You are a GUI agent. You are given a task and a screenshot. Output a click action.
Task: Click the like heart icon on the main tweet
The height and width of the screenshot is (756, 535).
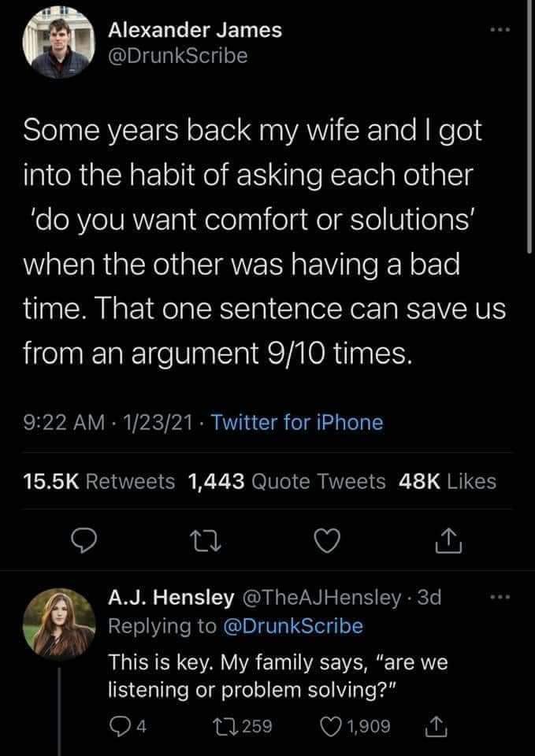tap(326, 541)
